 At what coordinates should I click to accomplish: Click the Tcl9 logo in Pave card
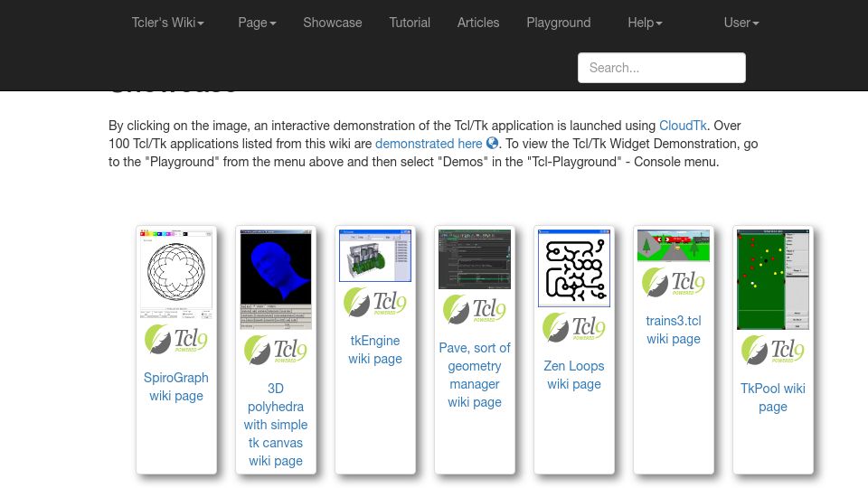point(475,309)
